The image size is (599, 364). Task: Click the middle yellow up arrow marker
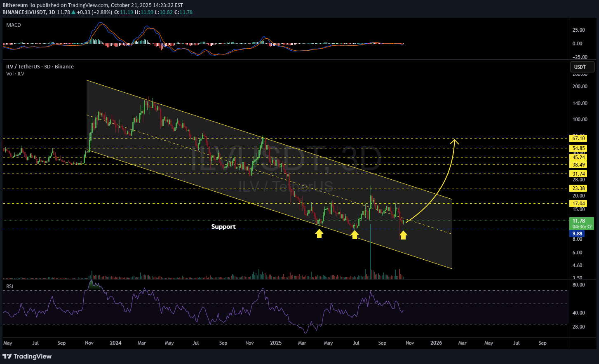point(355,235)
